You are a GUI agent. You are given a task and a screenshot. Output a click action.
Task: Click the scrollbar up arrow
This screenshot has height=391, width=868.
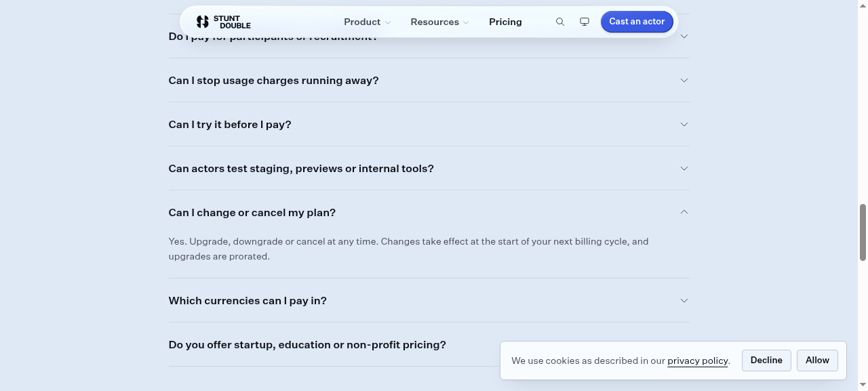click(863, 5)
